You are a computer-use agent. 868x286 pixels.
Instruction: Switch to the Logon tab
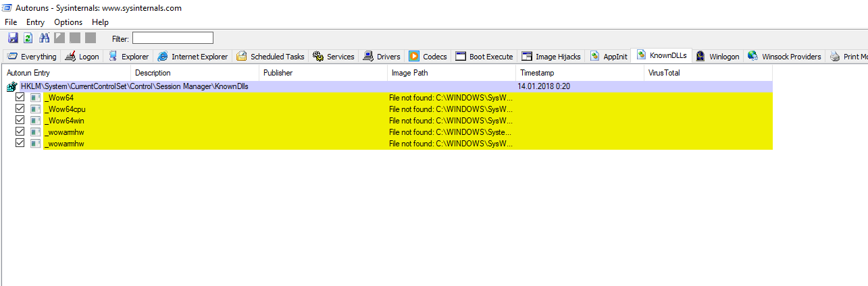[x=82, y=57]
